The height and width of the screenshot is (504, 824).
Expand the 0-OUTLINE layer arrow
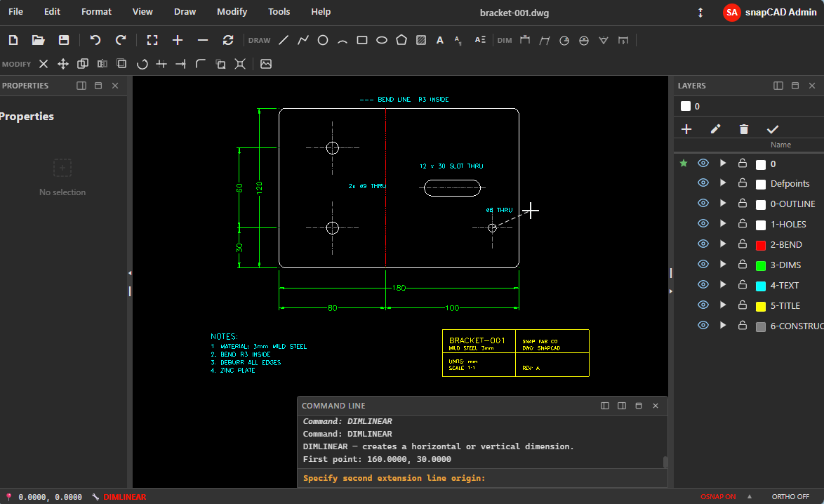pos(723,204)
